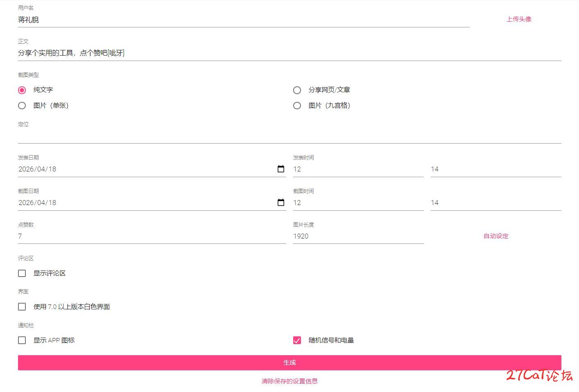Tick the 显示 APP 图标 checkbox

[22, 340]
